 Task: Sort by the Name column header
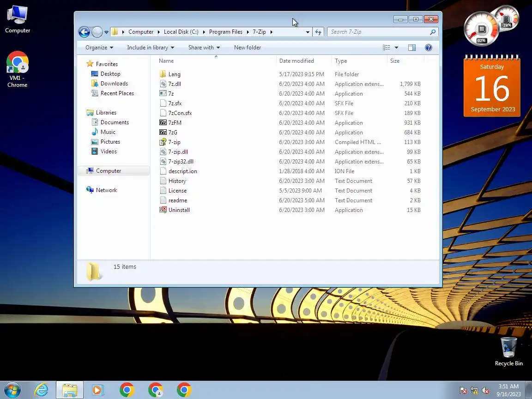[166, 61]
